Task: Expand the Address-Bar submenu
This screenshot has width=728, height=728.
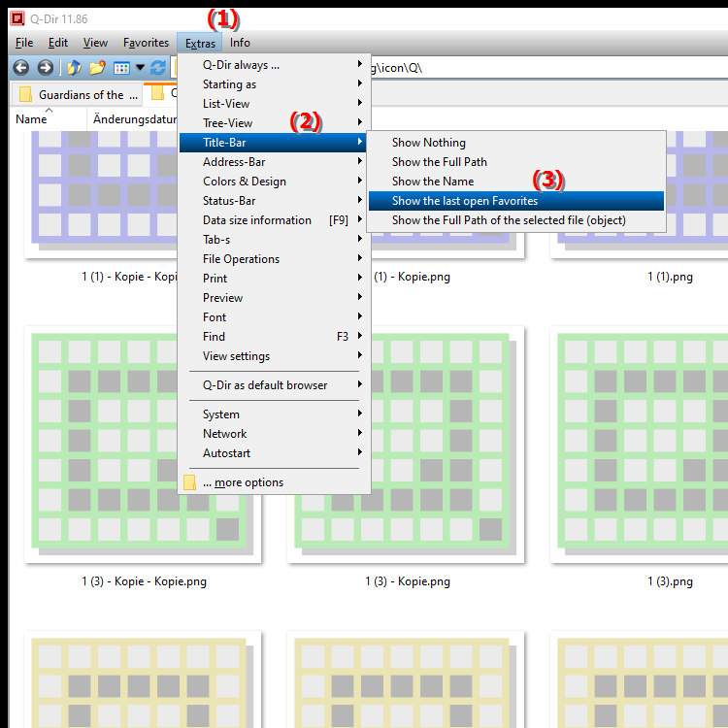Action: coord(275,162)
